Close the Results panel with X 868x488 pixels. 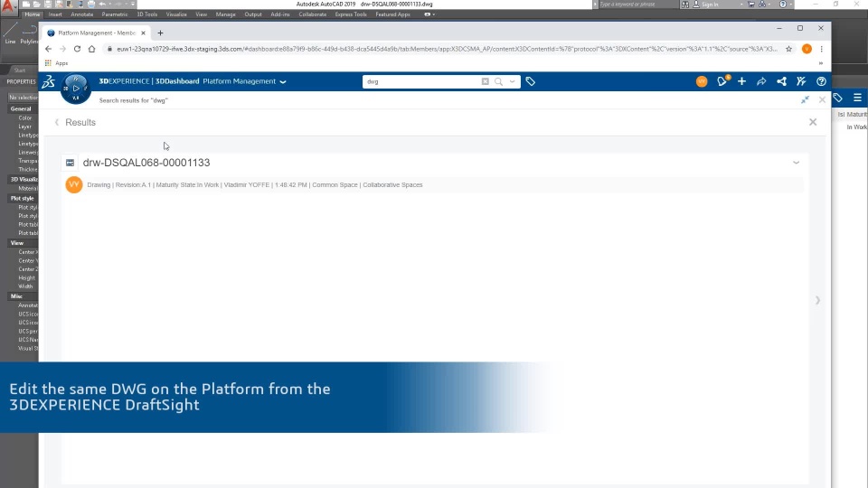[x=813, y=122]
